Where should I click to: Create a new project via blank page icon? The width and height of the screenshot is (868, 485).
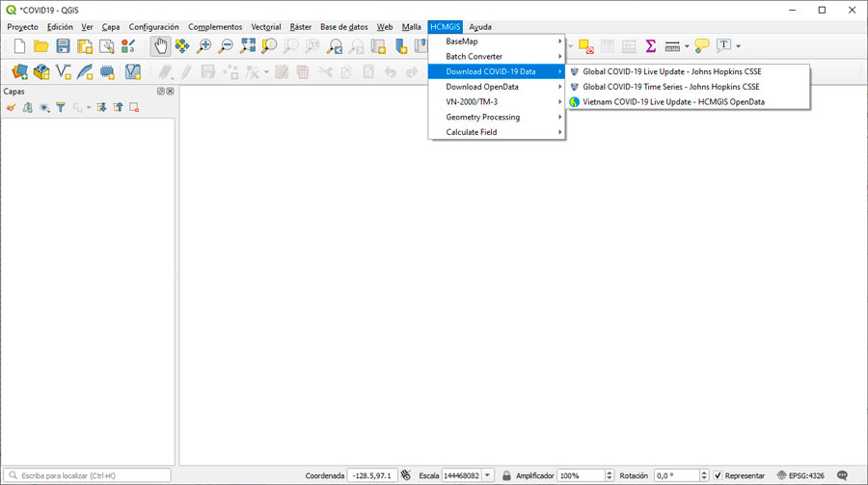click(19, 46)
